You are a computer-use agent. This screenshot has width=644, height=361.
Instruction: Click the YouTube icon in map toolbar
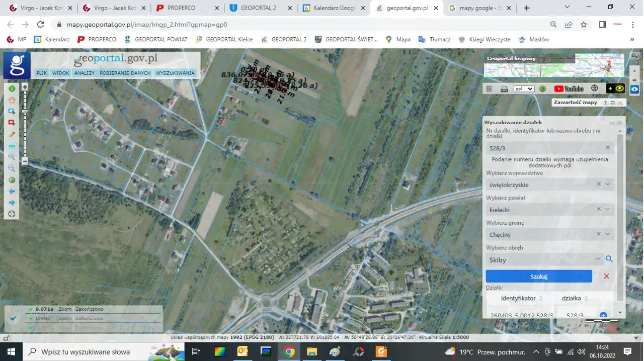pyautogui.click(x=569, y=89)
